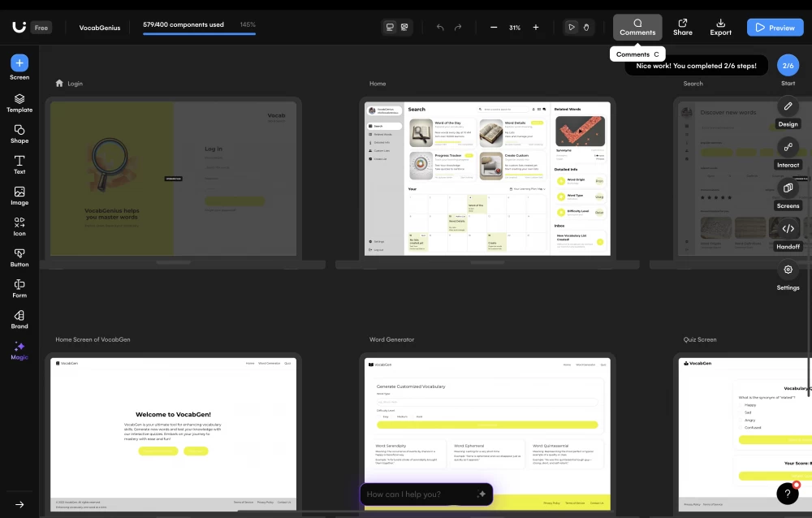Viewport: 812px width, 518px height.
Task: Open the Design tab on right
Action: [x=788, y=106]
